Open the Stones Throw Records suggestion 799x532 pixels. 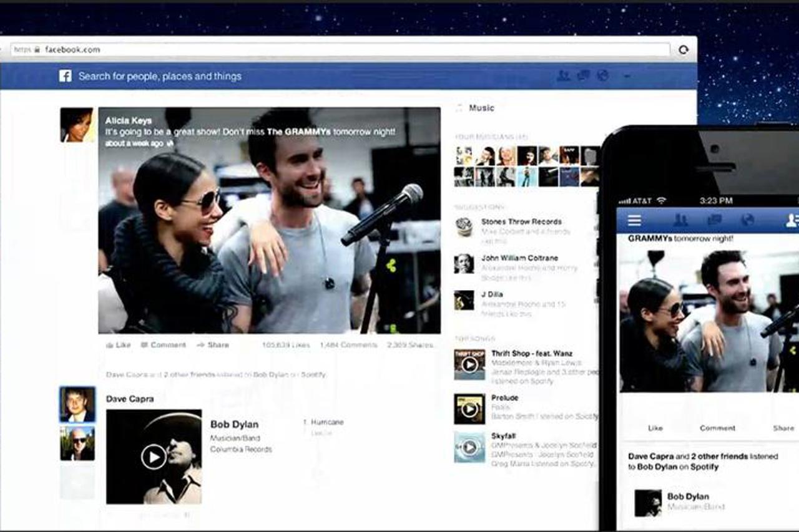(x=521, y=221)
